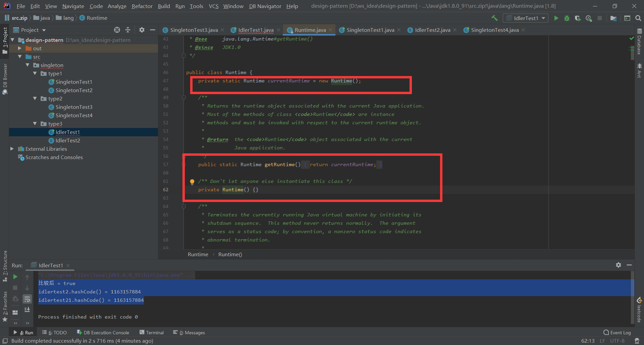Collapse all in the Project panel
Viewport: 644px width, 345px height.
(128, 30)
